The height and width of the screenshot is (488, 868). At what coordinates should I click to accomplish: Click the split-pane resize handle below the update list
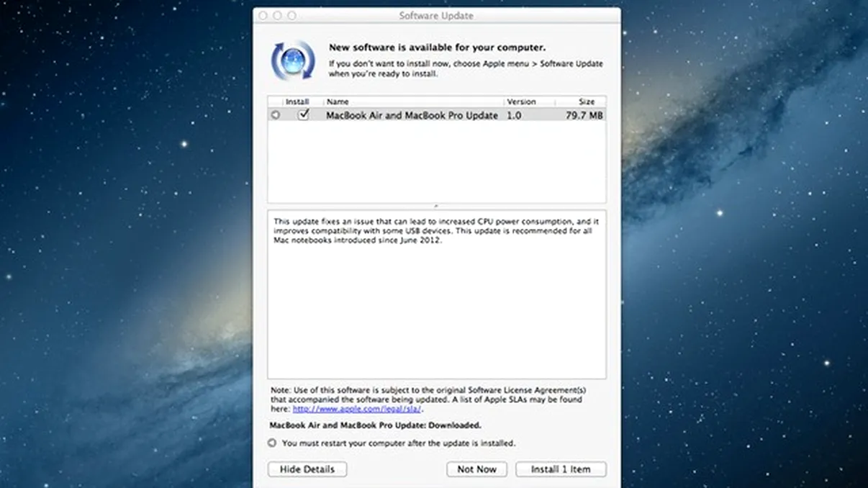(436, 207)
